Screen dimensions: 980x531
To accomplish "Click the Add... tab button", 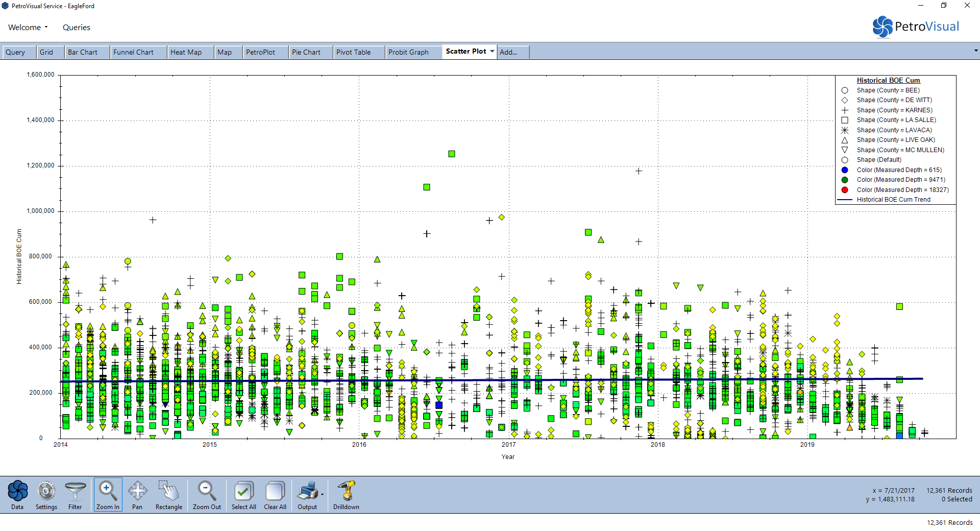I will tap(508, 52).
